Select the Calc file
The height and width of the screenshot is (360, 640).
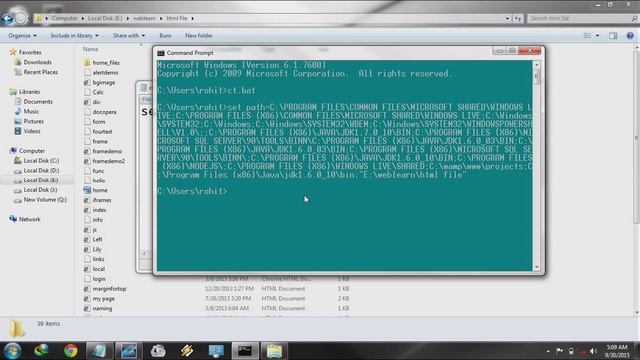(98, 92)
